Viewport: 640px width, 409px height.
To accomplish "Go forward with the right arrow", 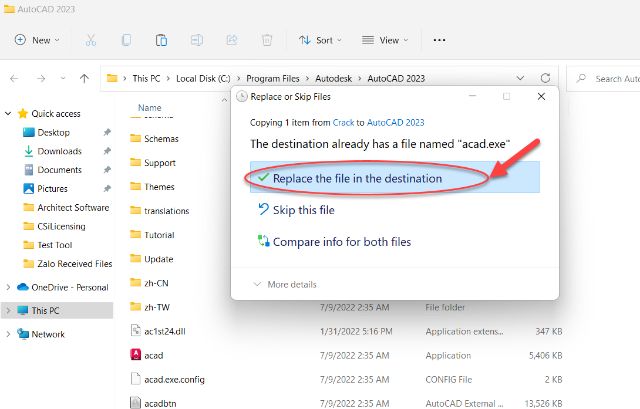I will pyautogui.click(x=41, y=78).
